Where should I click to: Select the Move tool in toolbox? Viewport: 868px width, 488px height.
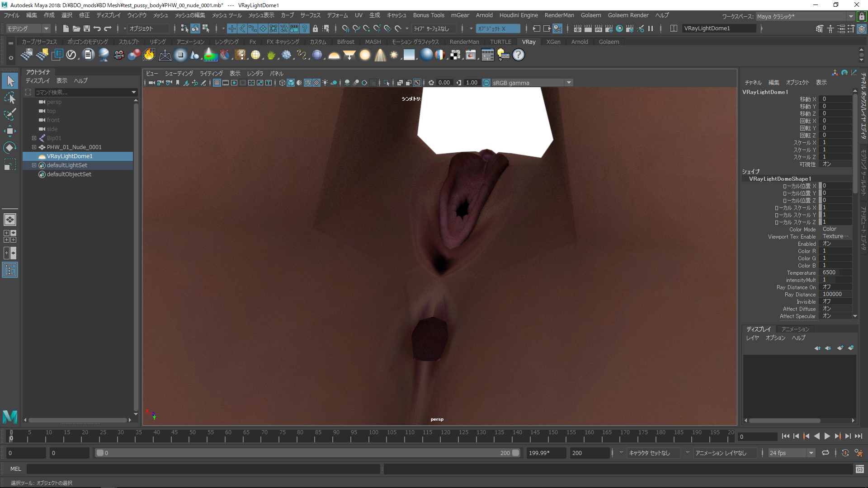pos(9,131)
